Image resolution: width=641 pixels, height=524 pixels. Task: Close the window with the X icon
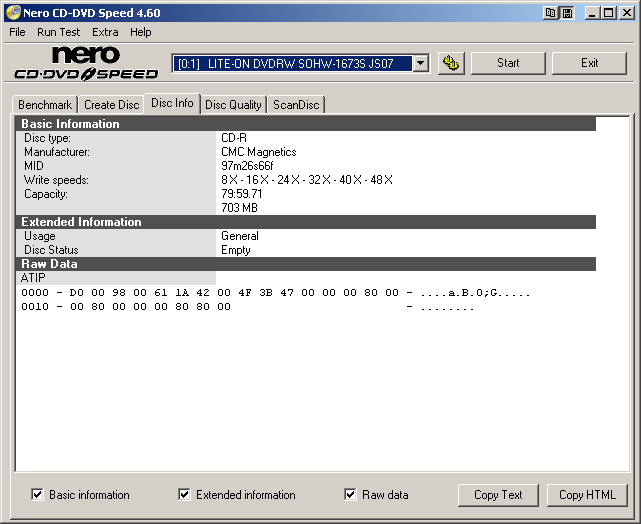626,13
